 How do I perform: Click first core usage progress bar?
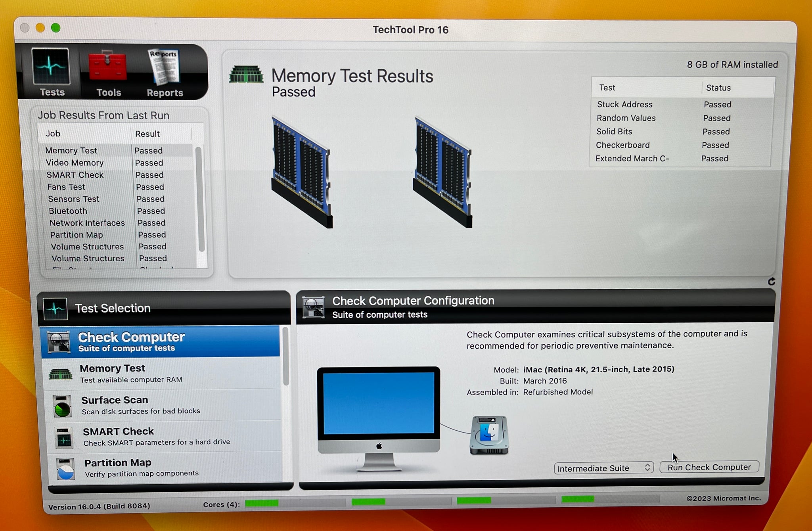pos(295,503)
